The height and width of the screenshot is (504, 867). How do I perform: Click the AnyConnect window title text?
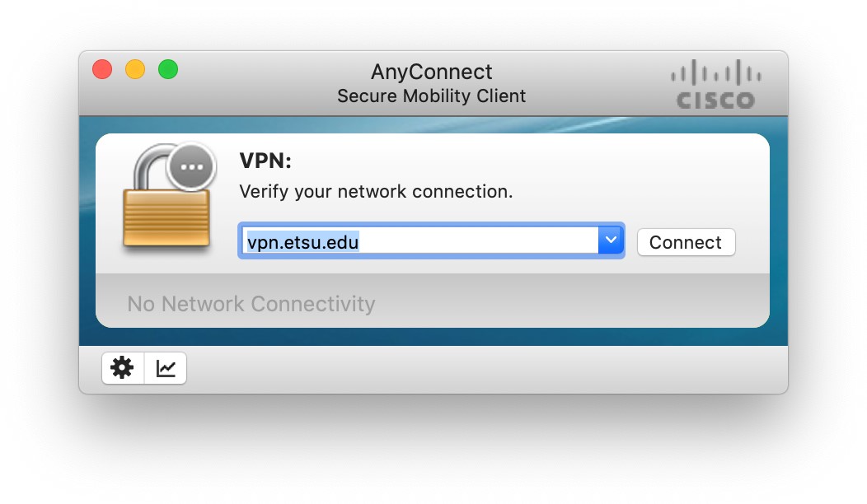[432, 72]
